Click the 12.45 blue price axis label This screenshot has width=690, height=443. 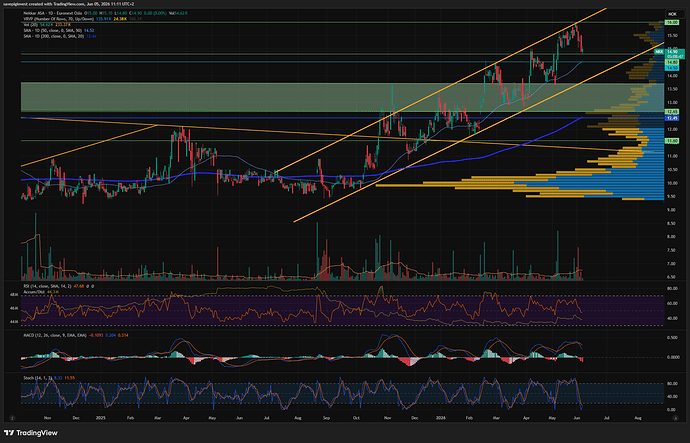672,118
